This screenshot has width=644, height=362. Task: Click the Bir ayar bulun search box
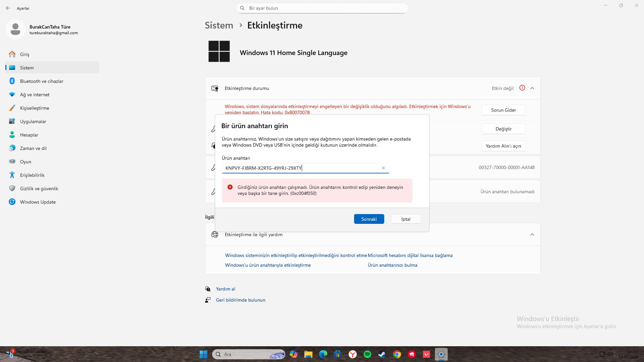click(322, 8)
